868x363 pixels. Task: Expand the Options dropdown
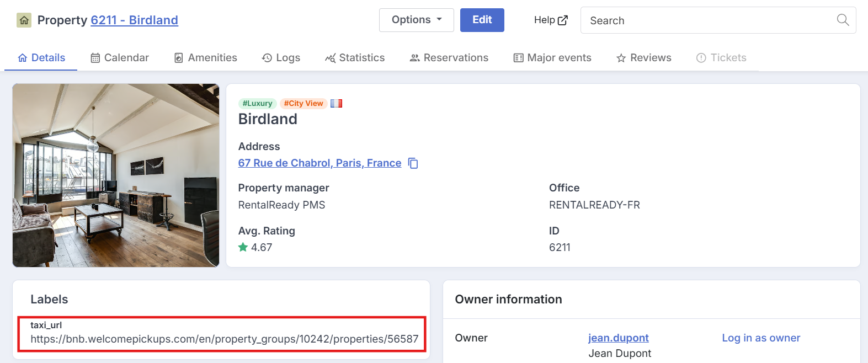(x=417, y=20)
